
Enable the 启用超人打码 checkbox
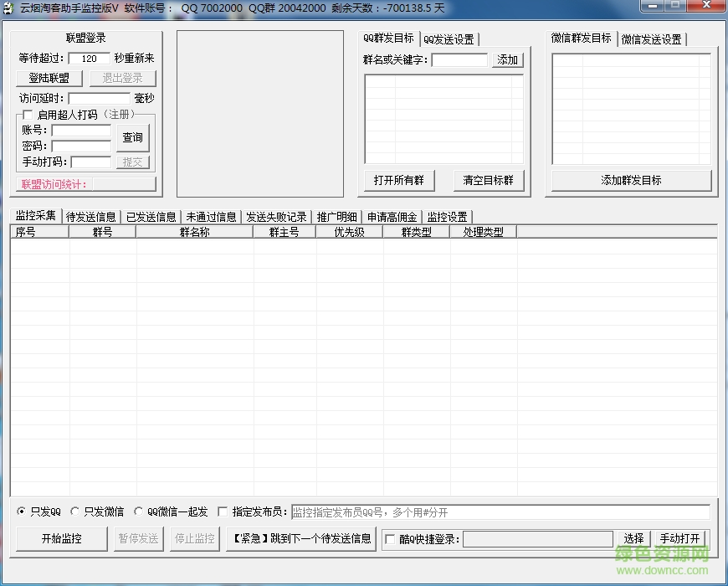[x=28, y=115]
